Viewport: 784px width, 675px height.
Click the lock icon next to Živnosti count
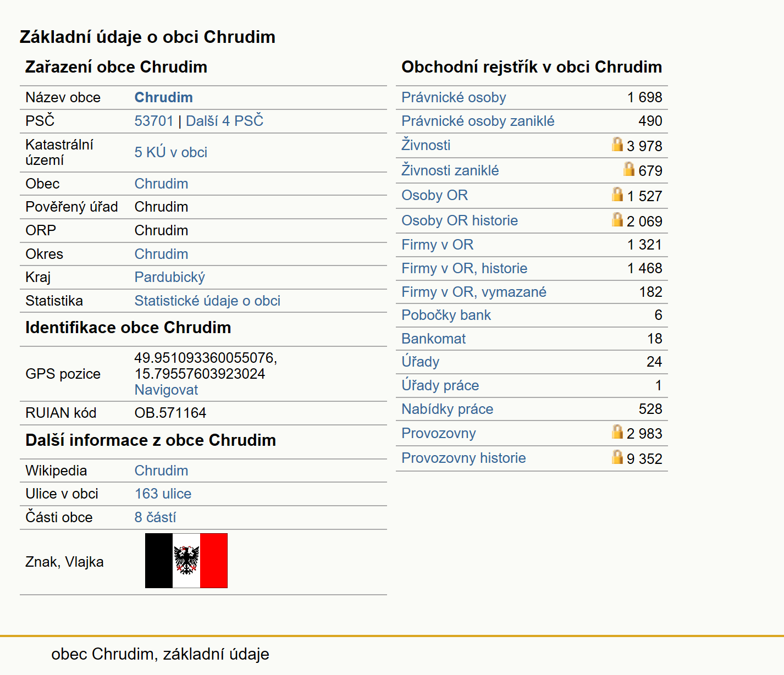tap(617, 144)
